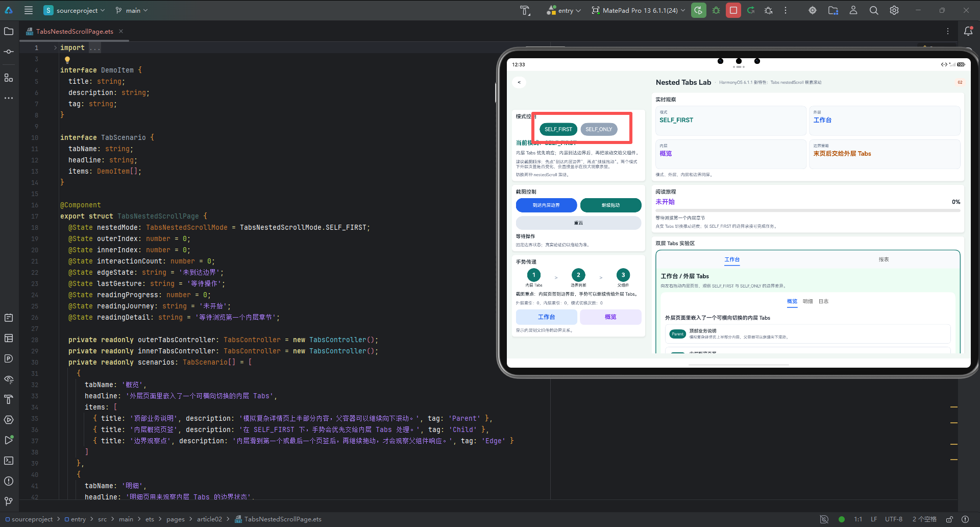Start debugging with the bug icon
Image resolution: width=980 pixels, height=527 pixels.
click(x=716, y=10)
